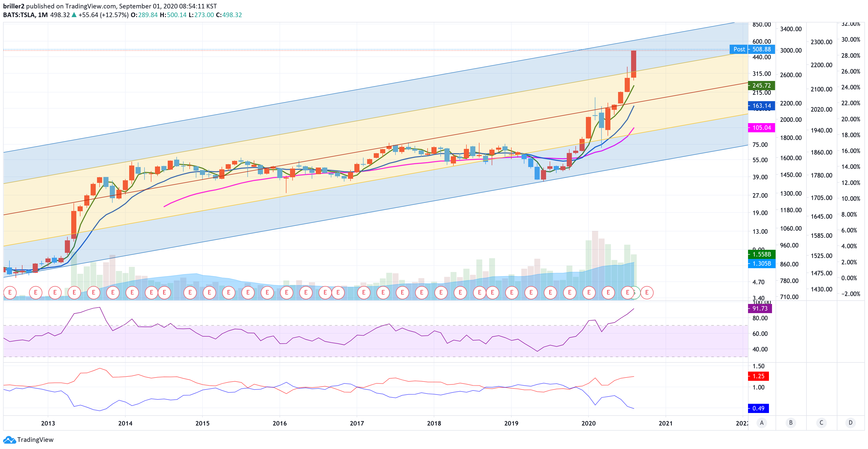Click the H:500.14 high value
This screenshot has height=449, width=868.
[173, 15]
